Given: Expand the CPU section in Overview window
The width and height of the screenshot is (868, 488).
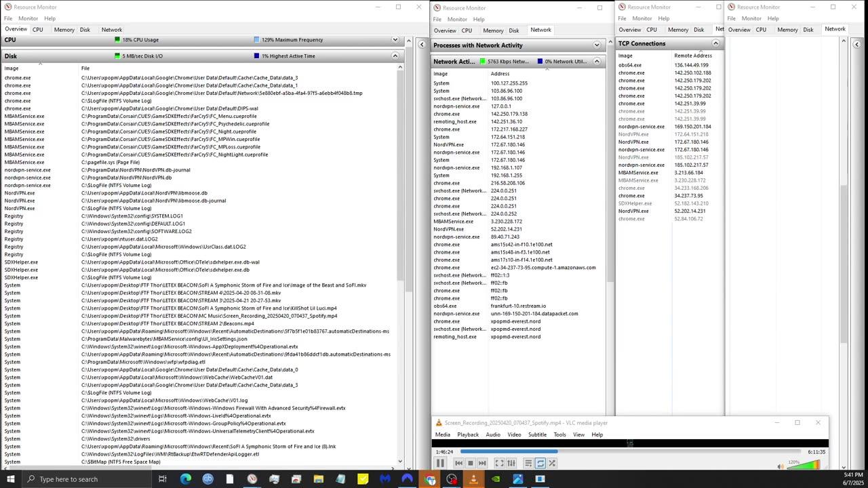Looking at the screenshot, I should (x=395, y=40).
